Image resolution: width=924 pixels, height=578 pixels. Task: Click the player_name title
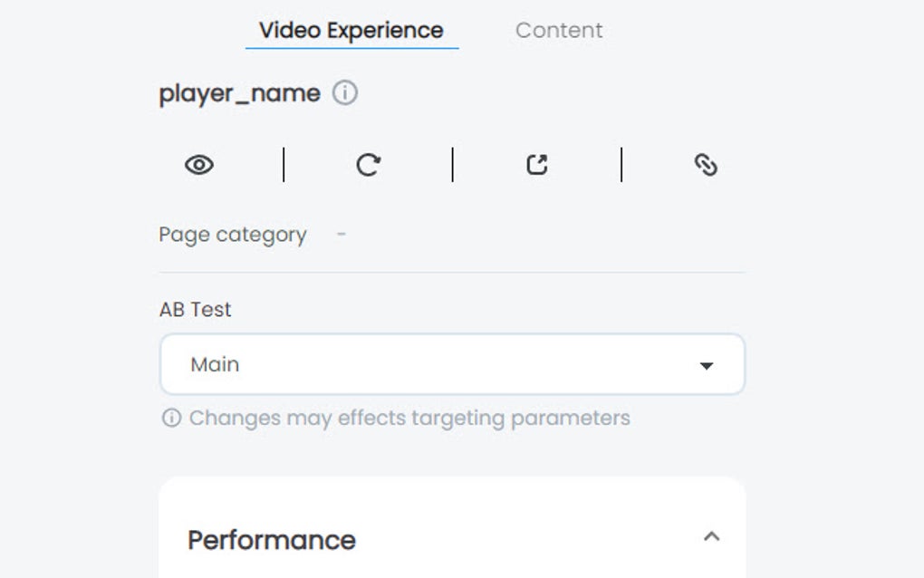[238, 92]
